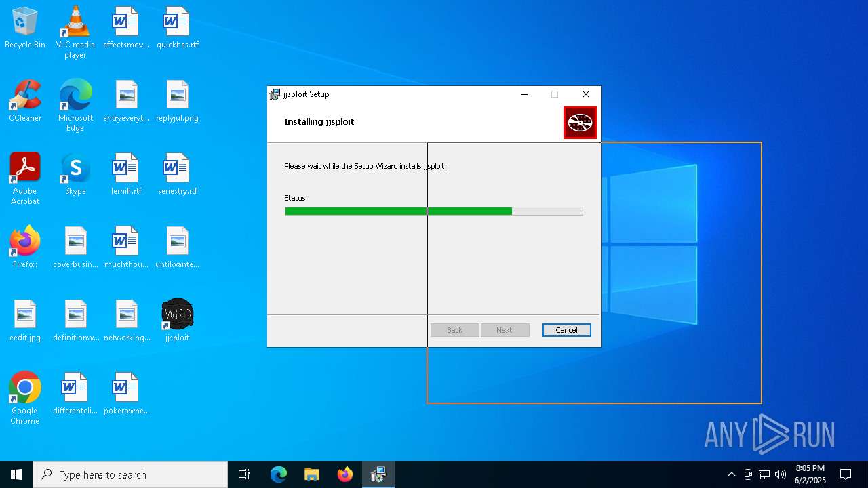
Task: Select the Google Chrome desktop shortcut
Action: [x=25, y=399]
